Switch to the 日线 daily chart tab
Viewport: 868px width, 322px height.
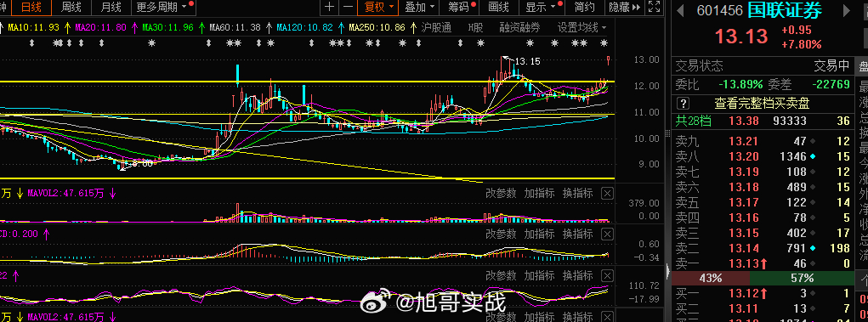[x=31, y=7]
